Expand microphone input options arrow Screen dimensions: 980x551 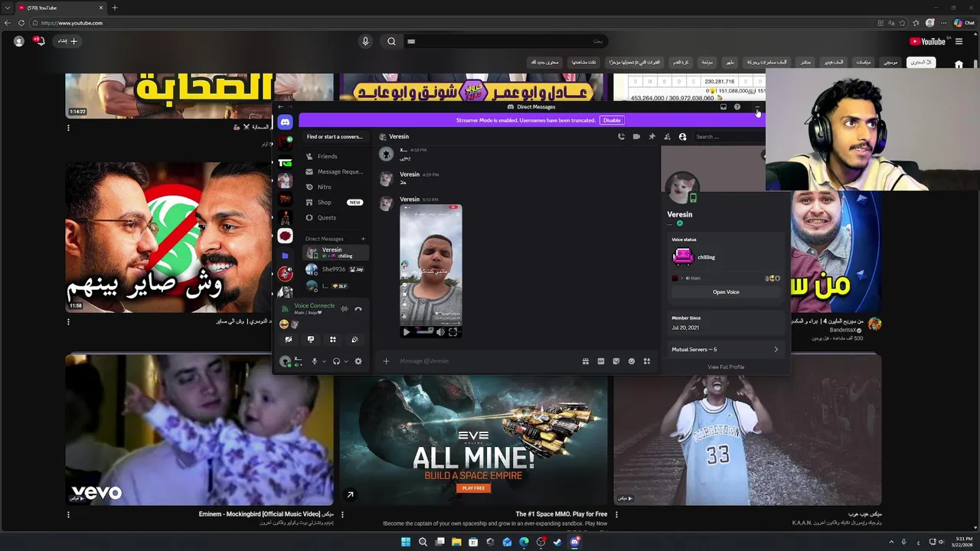click(324, 361)
